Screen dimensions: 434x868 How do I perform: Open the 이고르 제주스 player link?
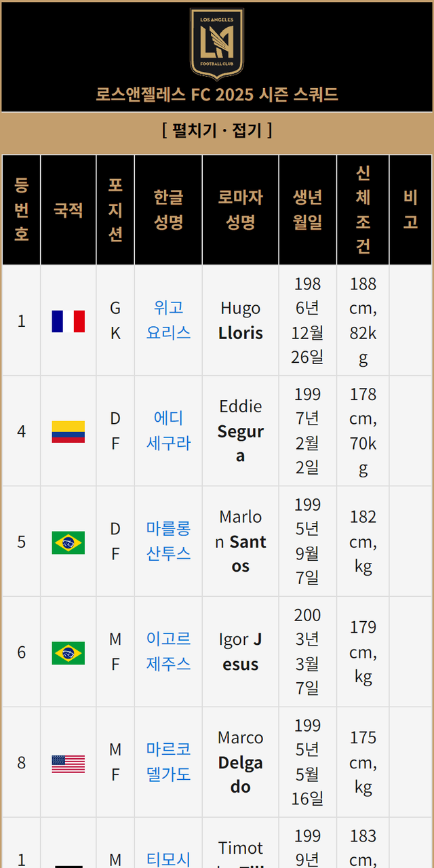tap(168, 652)
